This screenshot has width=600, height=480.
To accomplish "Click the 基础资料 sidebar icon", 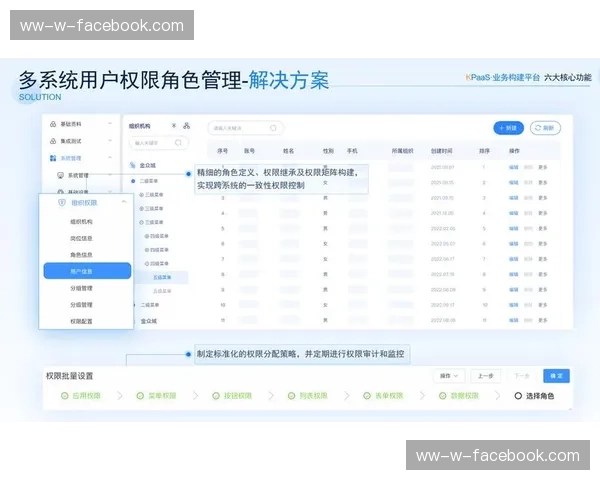I will (53, 124).
